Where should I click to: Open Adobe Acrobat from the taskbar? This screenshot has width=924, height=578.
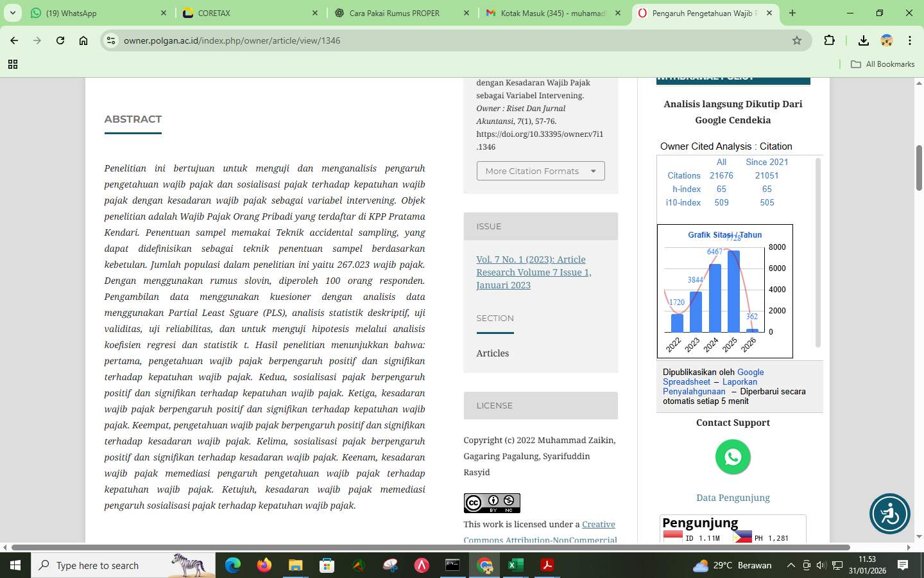point(547,565)
